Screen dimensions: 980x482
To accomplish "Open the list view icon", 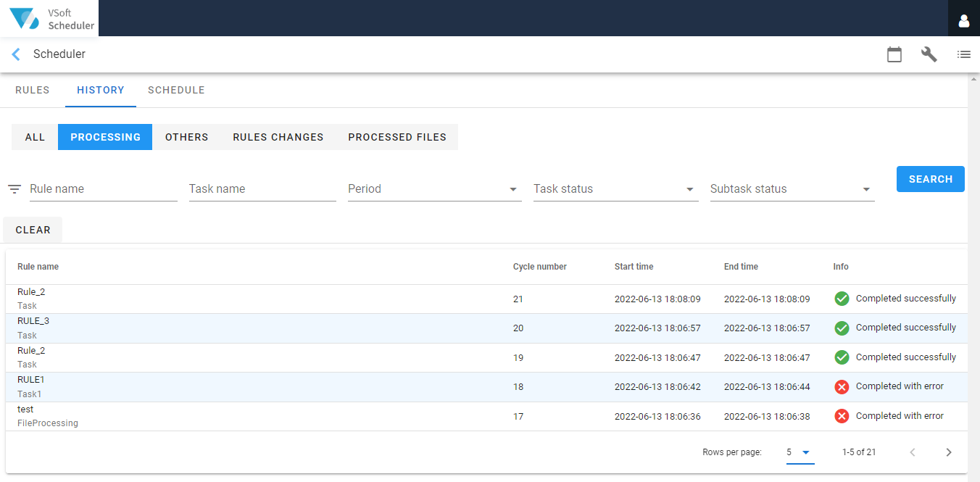I will [964, 54].
